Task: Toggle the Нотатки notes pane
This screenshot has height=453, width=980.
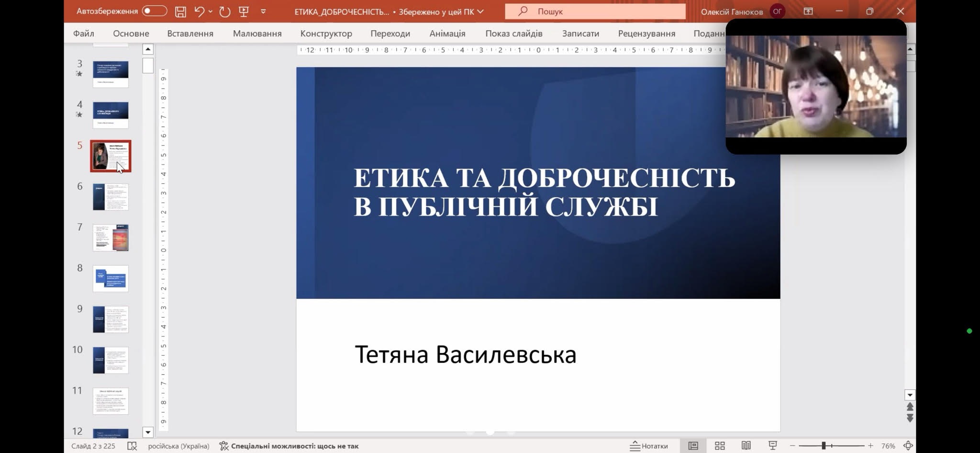Action: [648, 446]
